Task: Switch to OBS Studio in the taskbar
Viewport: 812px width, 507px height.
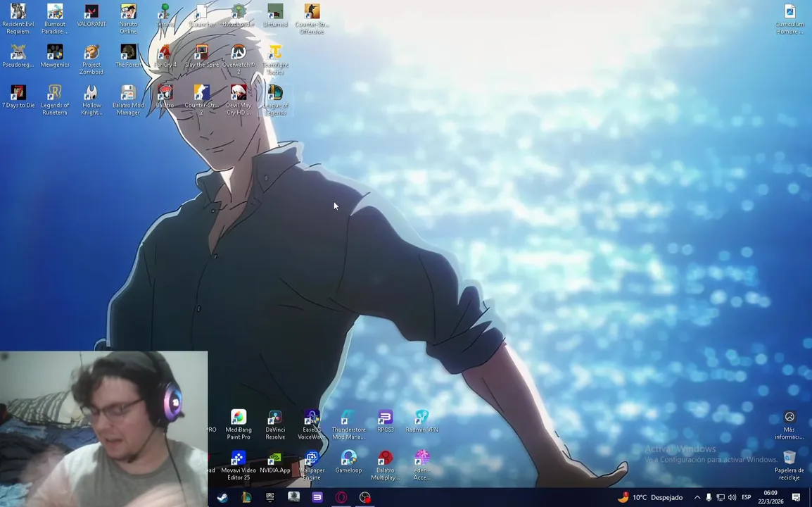Action: click(x=365, y=497)
